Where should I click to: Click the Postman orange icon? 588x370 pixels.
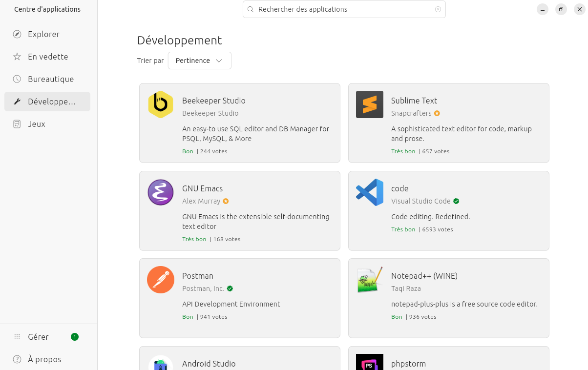(x=161, y=280)
